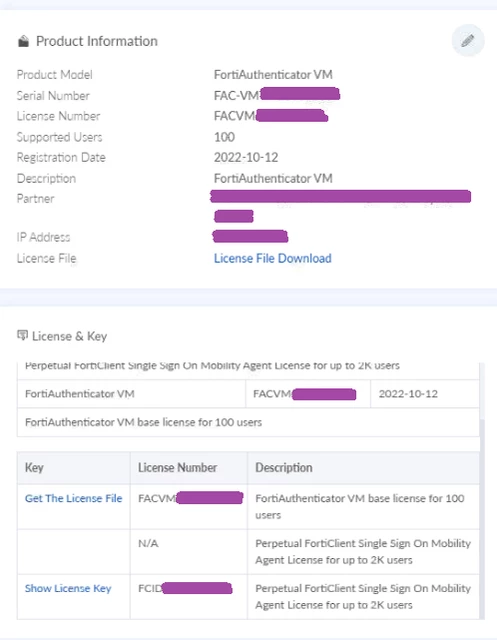The image size is (497, 640).
Task: Click the FCID license number cell
Action: click(x=189, y=597)
